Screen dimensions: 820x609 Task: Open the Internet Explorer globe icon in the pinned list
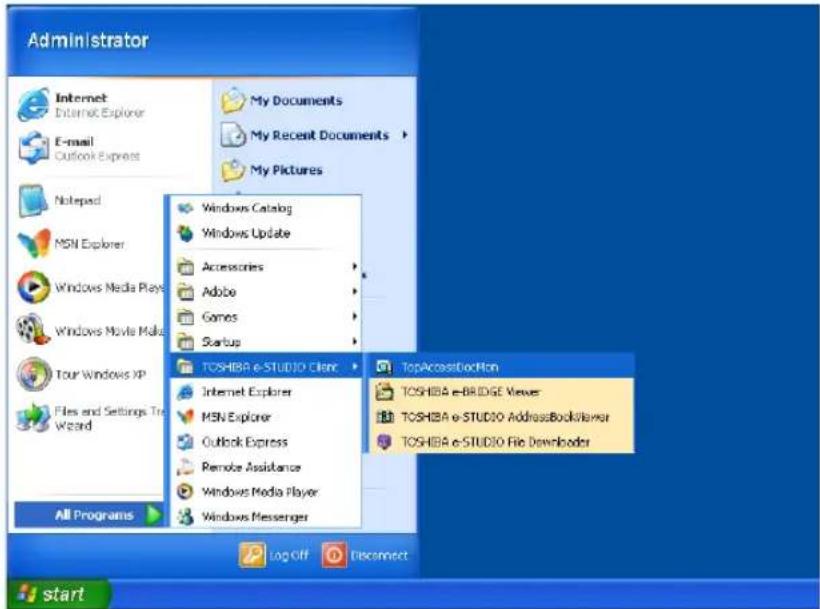(33, 105)
